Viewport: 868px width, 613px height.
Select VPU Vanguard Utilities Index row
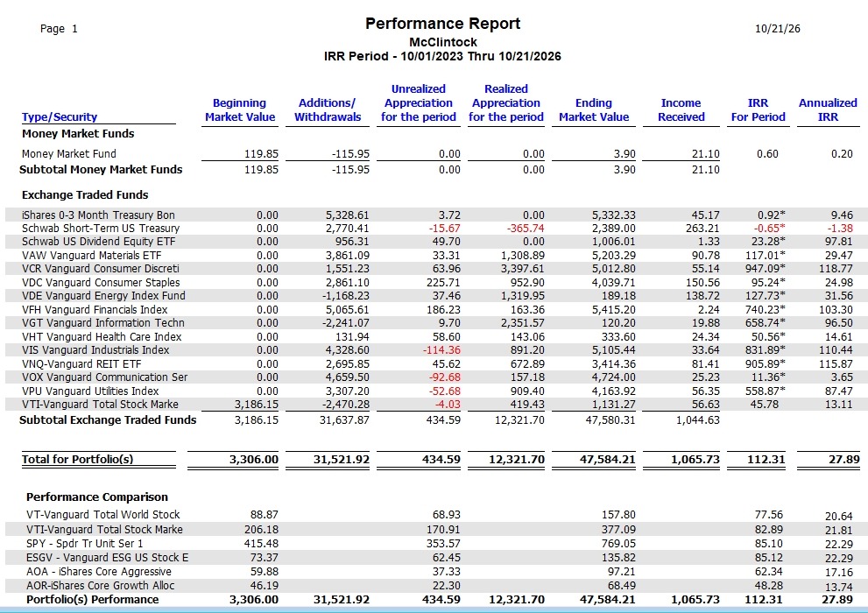(x=434, y=391)
